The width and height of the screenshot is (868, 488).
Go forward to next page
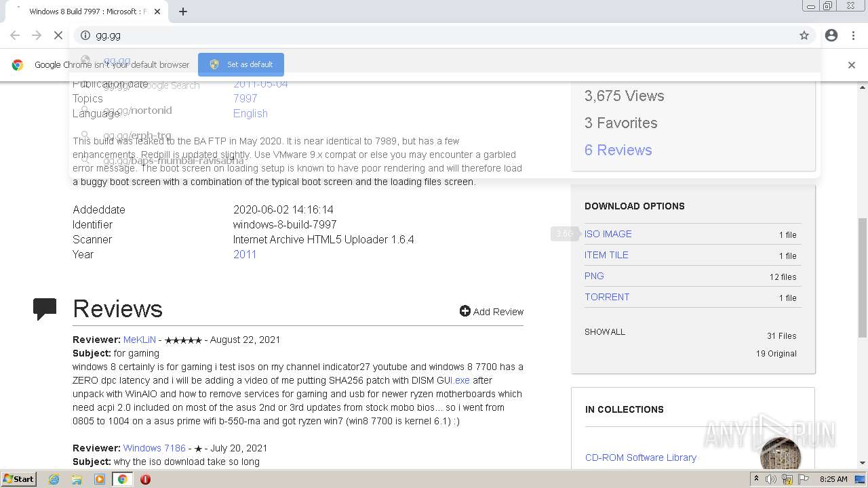[37, 35]
